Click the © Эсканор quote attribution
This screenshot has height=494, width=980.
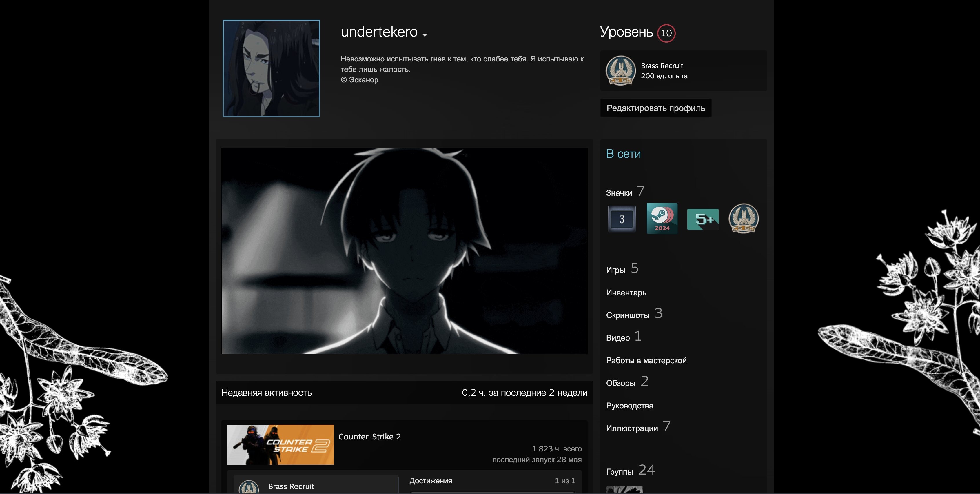click(360, 80)
